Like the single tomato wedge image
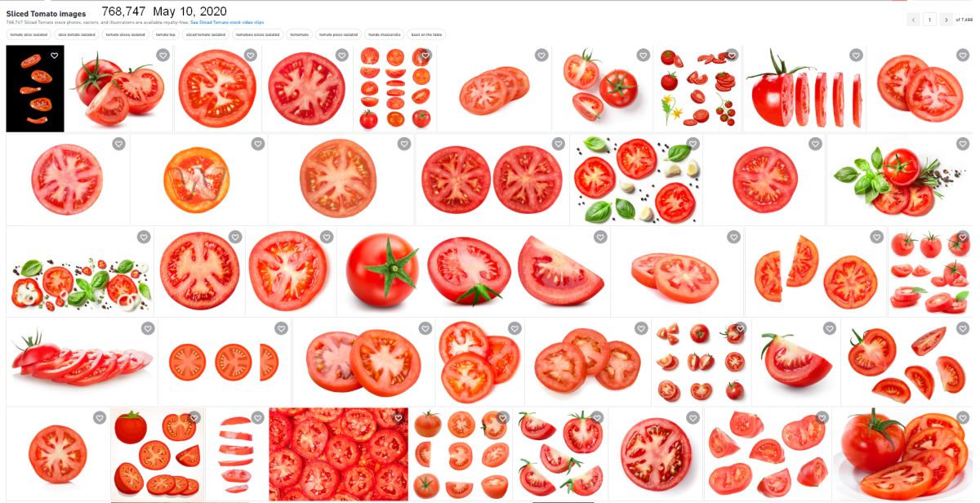The height and width of the screenshot is (503, 980). click(830, 328)
